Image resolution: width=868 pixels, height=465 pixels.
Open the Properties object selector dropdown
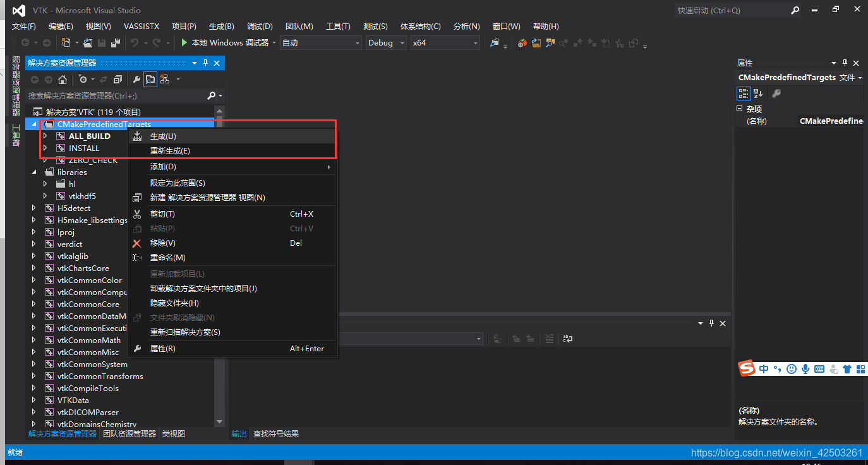860,77
